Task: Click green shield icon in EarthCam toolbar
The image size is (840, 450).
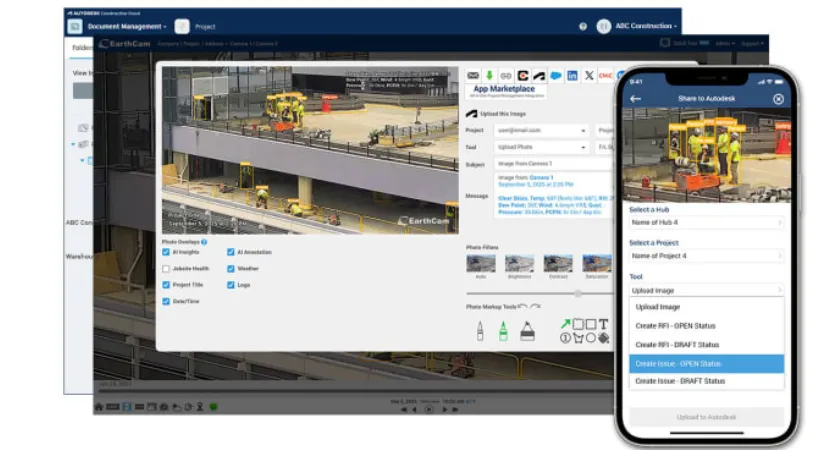Action: (213, 407)
